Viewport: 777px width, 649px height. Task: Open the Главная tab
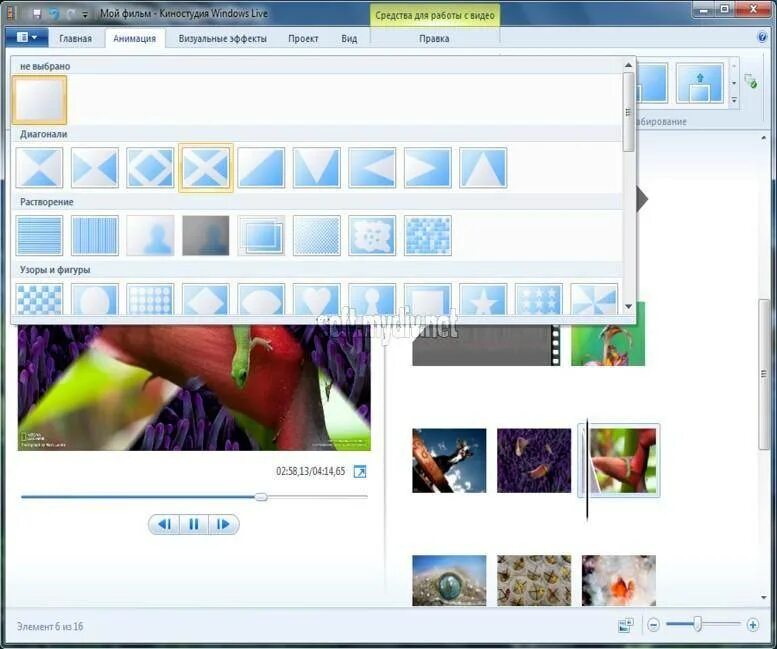(75, 39)
